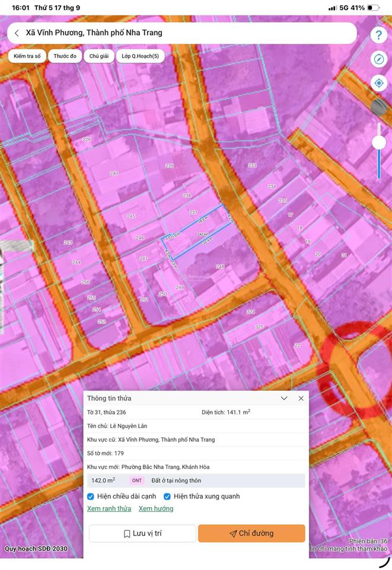Select parcel 245 on the map
Image resolution: width=392 pixels, height=570 pixels.
pyautogui.click(x=131, y=216)
